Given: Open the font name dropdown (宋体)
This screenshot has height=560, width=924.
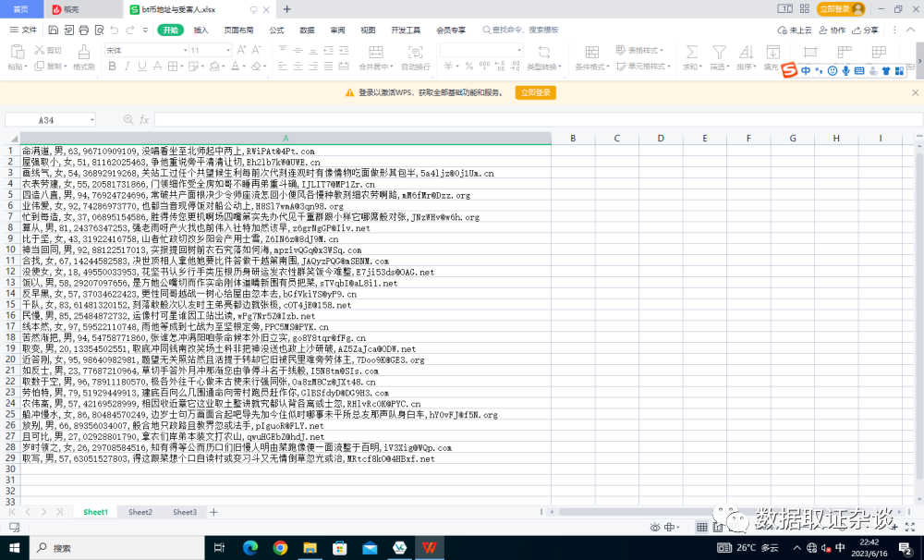Looking at the screenshot, I should click(x=185, y=50).
